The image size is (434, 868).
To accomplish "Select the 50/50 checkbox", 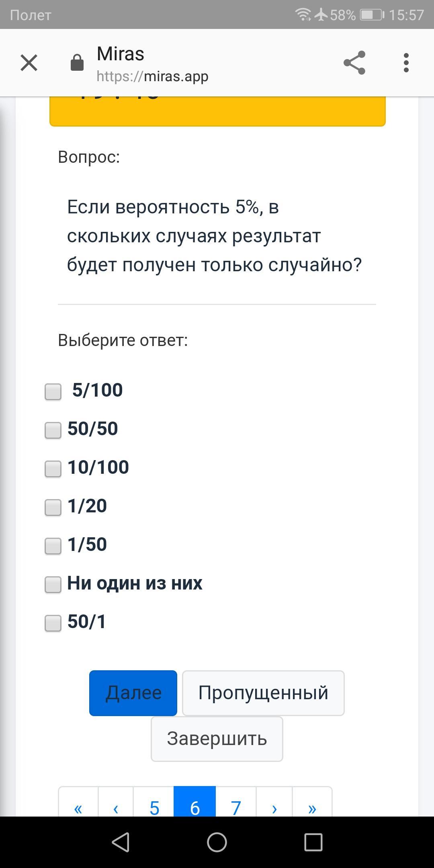I will tap(53, 430).
